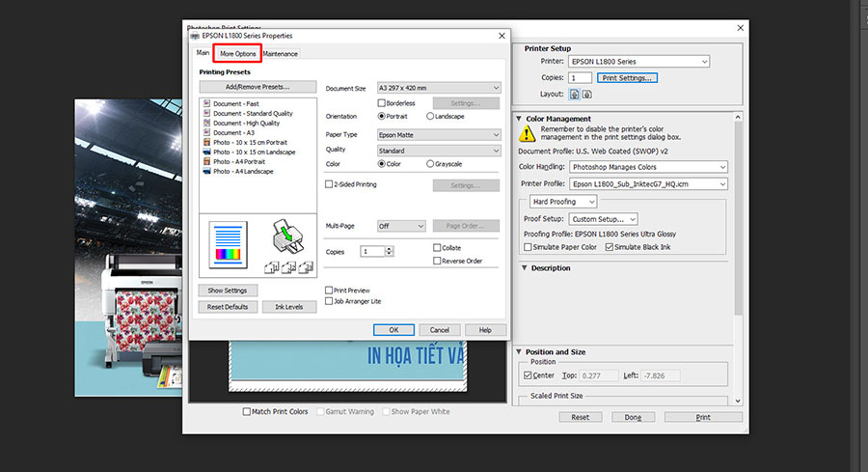Click the page color preview thumbnail
This screenshot has width=868, height=472.
pos(228,245)
